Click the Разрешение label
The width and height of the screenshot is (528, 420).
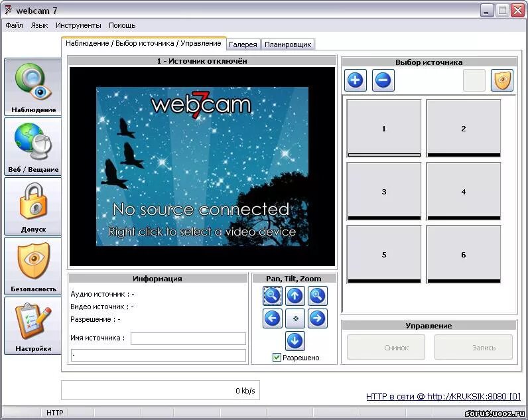coord(96,319)
